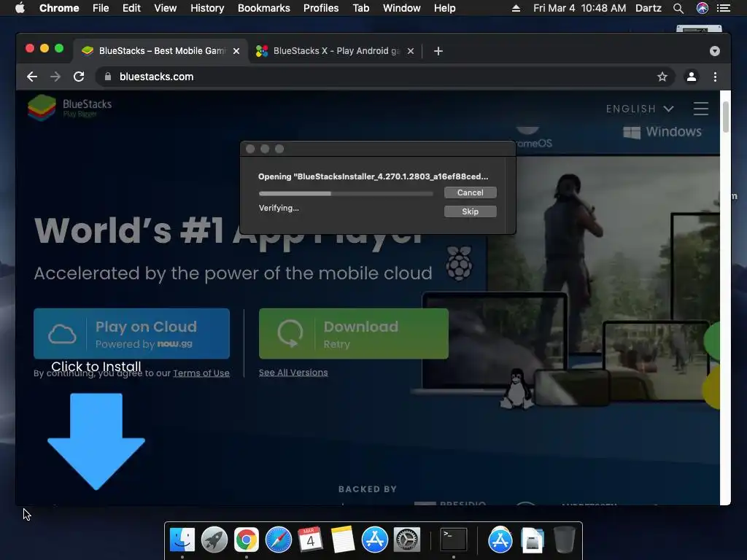Open Launchpad from the Dock
747x560 pixels.
(x=214, y=540)
